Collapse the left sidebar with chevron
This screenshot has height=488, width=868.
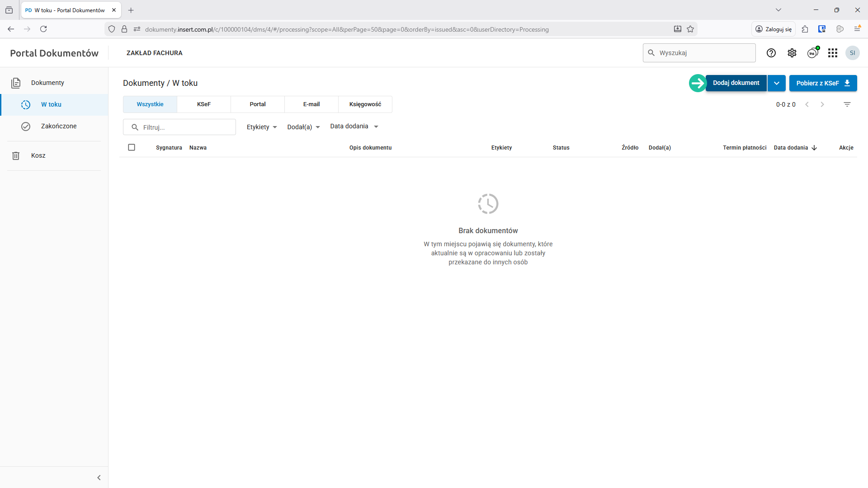[99, 478]
